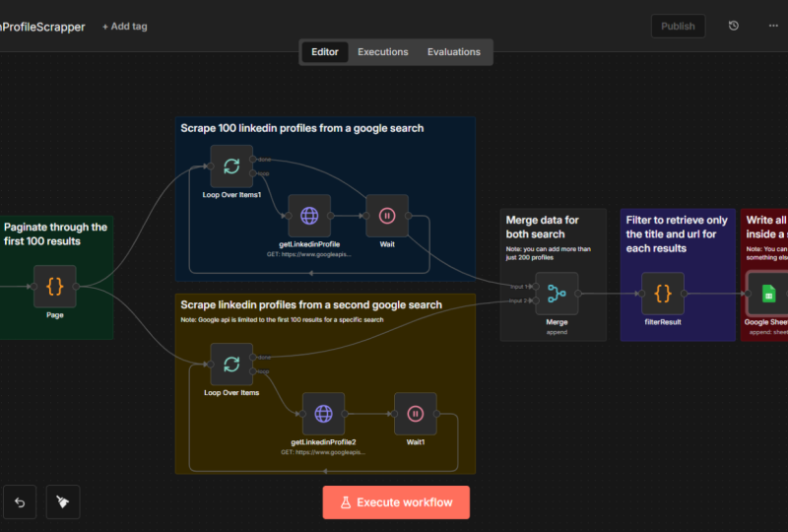Click the 'Google api is limited' note text

282,320
